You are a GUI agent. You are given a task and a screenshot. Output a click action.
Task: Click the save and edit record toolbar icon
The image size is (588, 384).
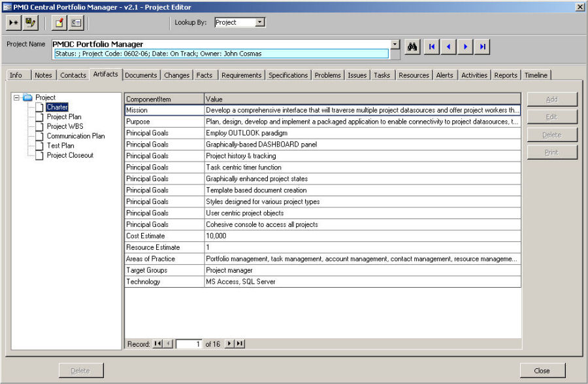pyautogui.click(x=30, y=23)
